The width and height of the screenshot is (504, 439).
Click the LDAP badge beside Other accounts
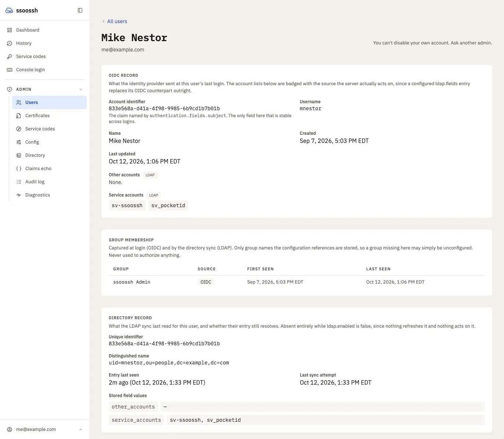pyautogui.click(x=150, y=175)
